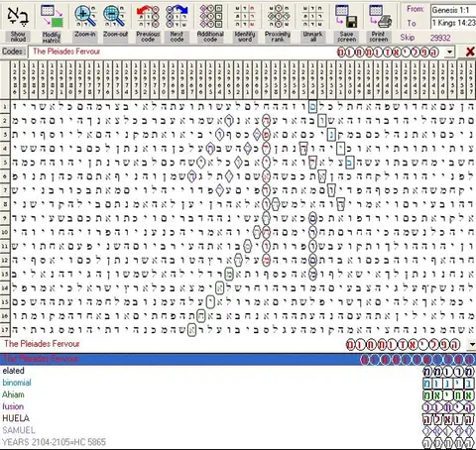
Task: Click the binomial blue Hebrew letter symbols
Action: [x=449, y=384]
